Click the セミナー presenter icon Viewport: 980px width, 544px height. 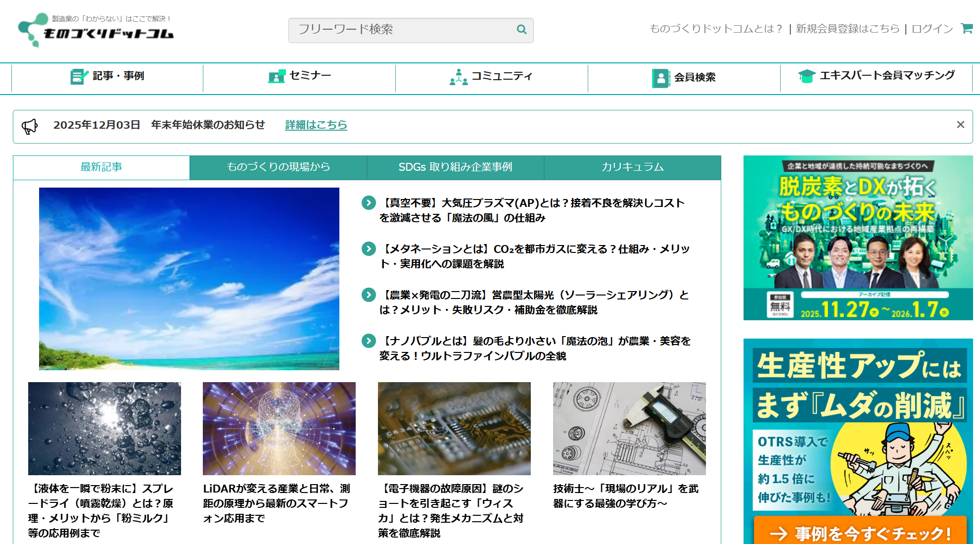point(277,76)
